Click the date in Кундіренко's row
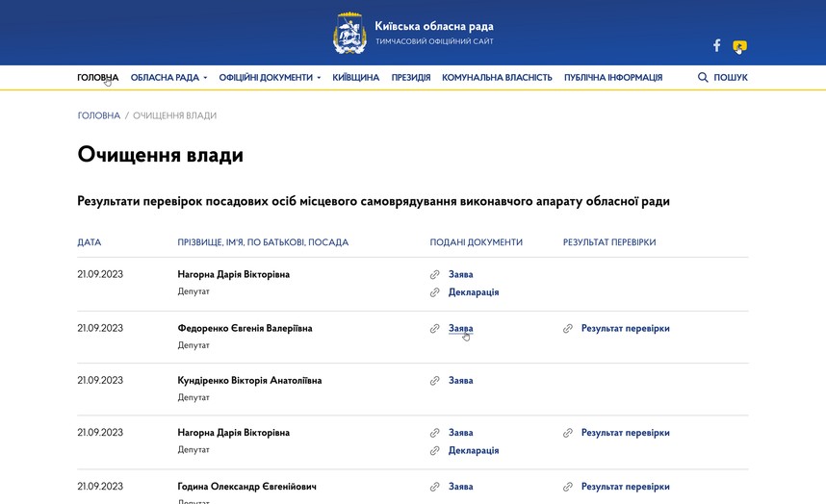The image size is (826, 504). 100,380
